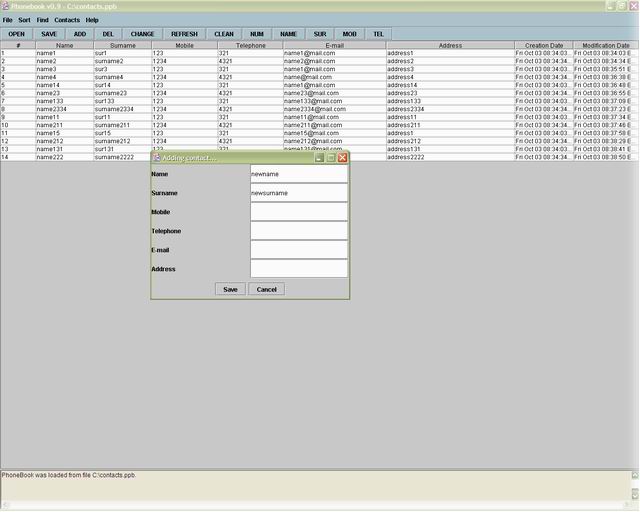Select the name@mail.com email cell
The width and height of the screenshot is (640, 512).
coord(335,77)
